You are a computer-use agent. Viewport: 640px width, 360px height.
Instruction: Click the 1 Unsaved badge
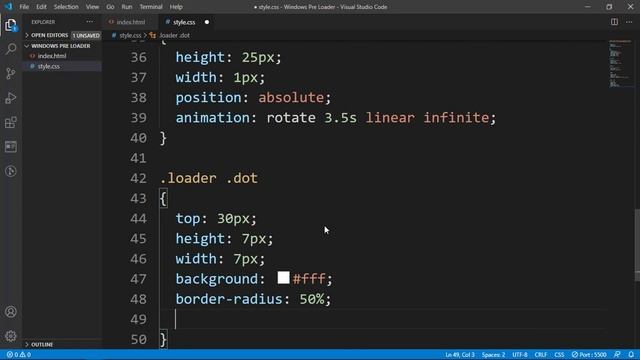[x=86, y=36]
